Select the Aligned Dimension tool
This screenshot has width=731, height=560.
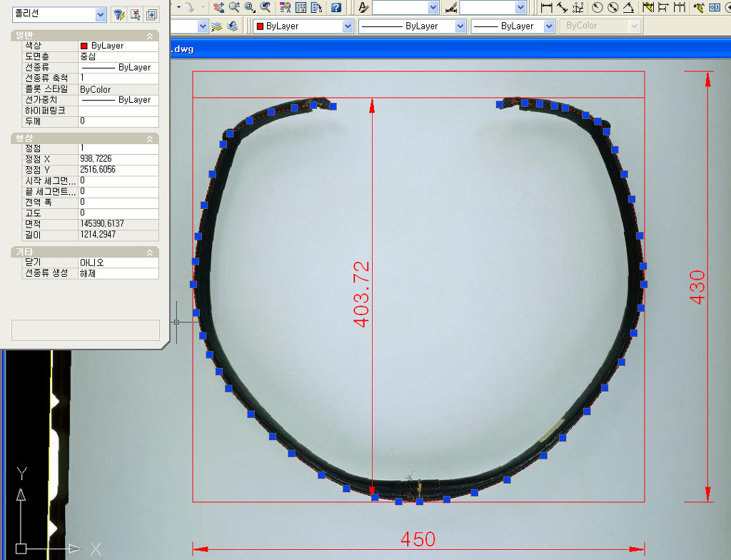click(563, 7)
